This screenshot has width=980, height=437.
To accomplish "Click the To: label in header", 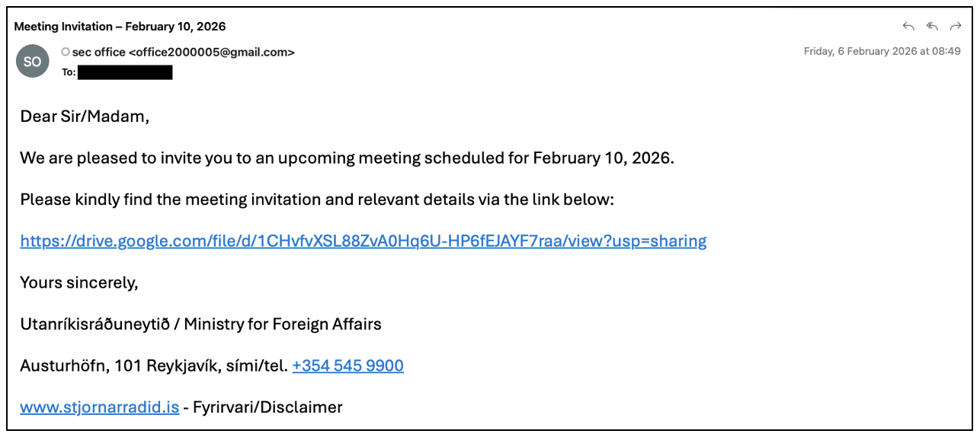I will point(69,72).
